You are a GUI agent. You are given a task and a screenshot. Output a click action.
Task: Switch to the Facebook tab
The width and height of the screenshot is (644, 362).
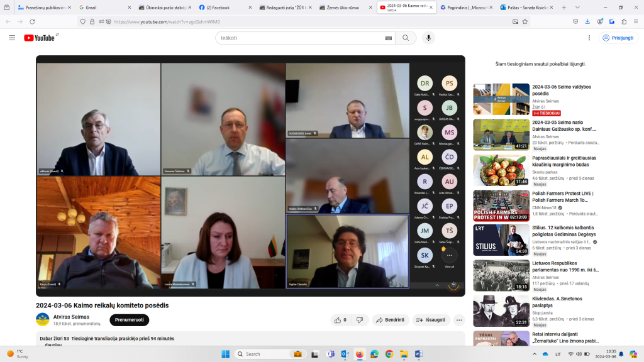224,8
